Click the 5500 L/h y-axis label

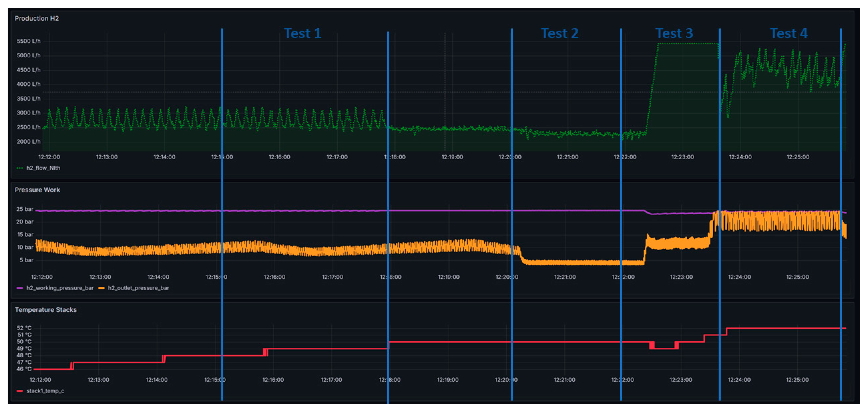click(29, 41)
